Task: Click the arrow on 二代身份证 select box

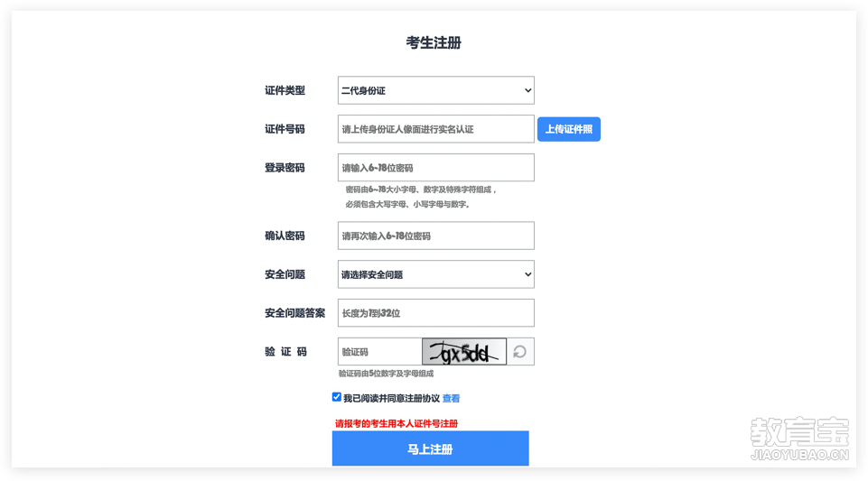Action: click(x=527, y=90)
